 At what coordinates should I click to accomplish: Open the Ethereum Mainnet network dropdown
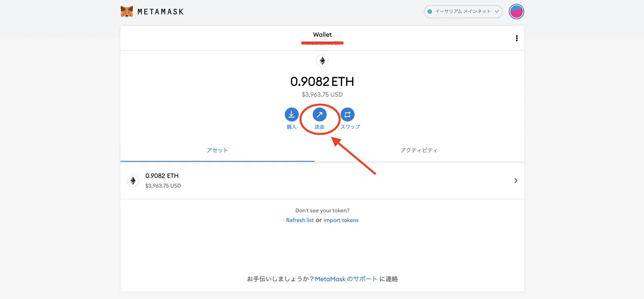click(x=463, y=12)
